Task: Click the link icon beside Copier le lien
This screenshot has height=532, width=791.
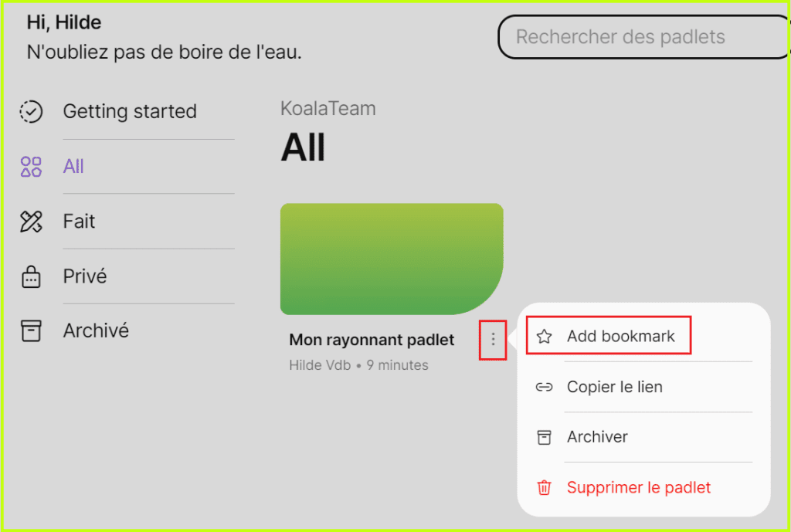Action: click(x=544, y=387)
